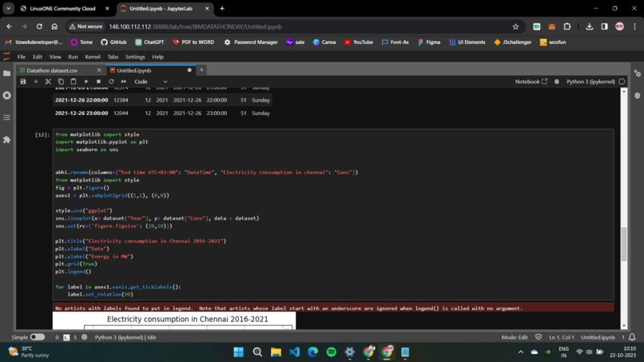Viewport: 644px width, 362px height.
Task: Cut the selected cell with the scissors icon
Action: point(48,82)
